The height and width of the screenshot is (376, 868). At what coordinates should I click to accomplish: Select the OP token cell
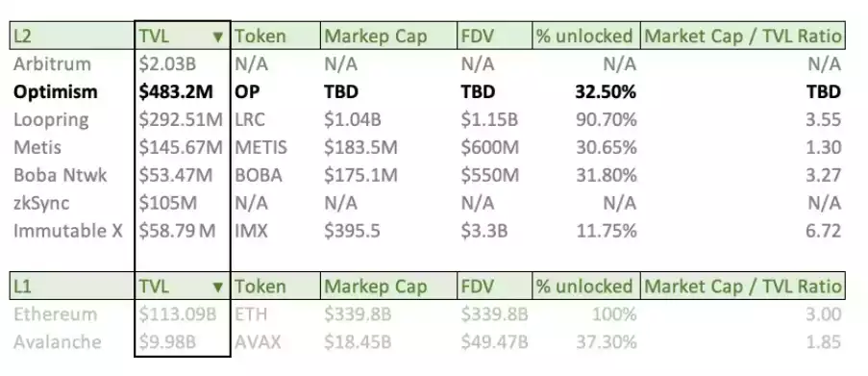[x=275, y=92]
